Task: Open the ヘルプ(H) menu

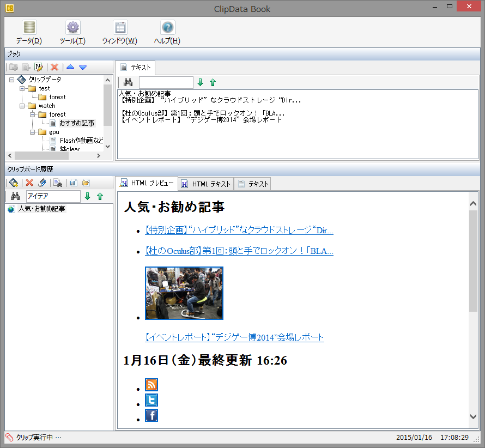Action: point(167,33)
